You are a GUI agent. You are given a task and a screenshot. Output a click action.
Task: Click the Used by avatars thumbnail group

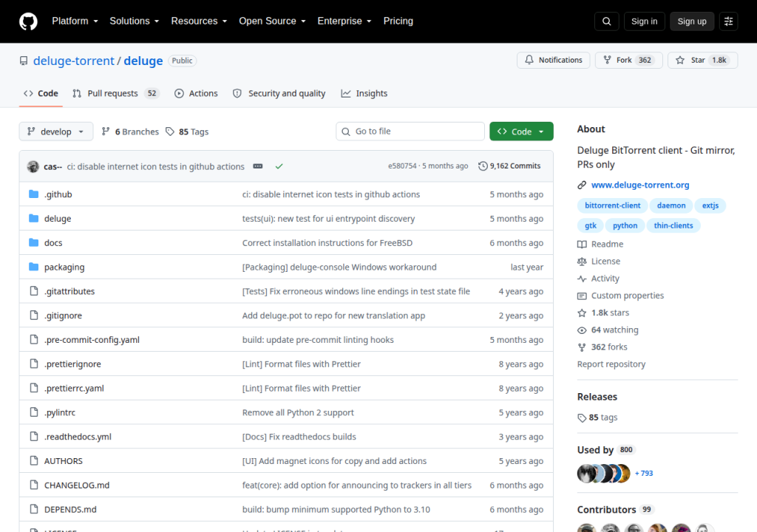coord(603,474)
